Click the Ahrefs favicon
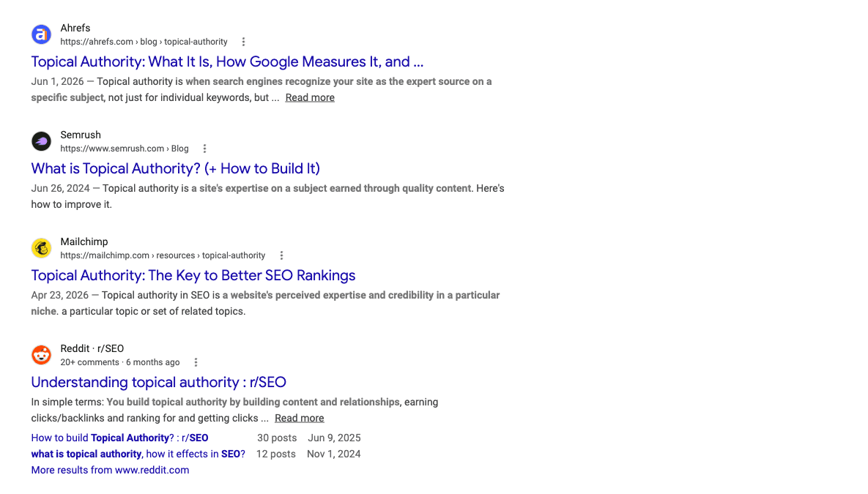The height and width of the screenshot is (494, 868). coord(41,34)
